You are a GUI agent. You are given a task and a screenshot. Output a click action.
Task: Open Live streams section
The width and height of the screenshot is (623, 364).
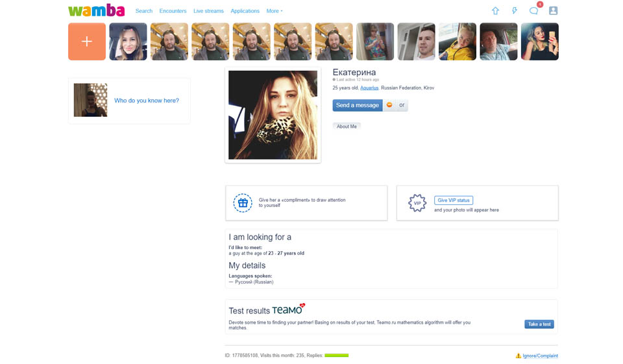(208, 11)
